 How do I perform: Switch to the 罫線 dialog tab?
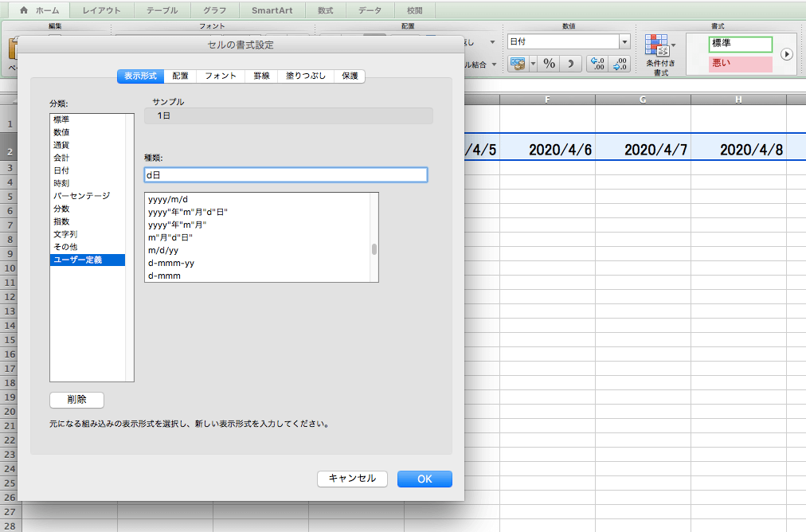262,76
